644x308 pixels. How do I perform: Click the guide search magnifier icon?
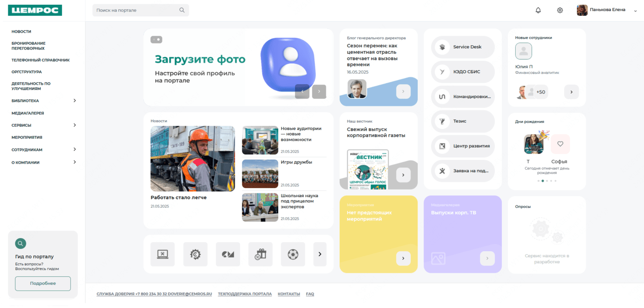click(21, 244)
